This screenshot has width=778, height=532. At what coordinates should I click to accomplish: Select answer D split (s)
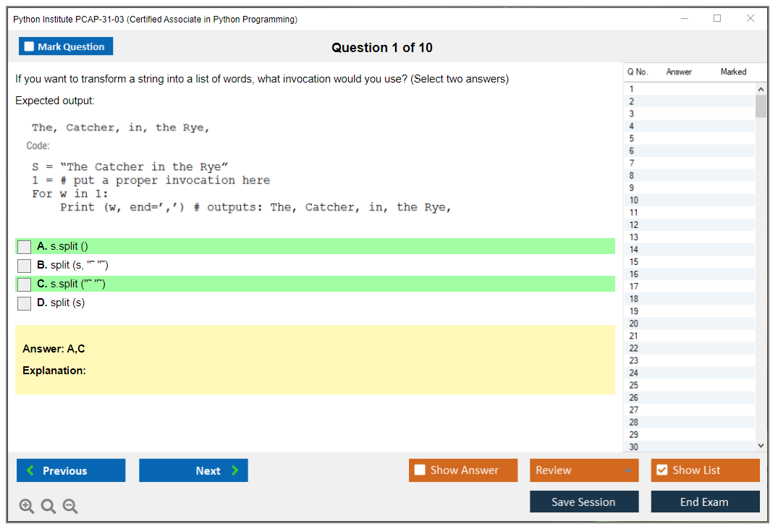click(x=25, y=303)
